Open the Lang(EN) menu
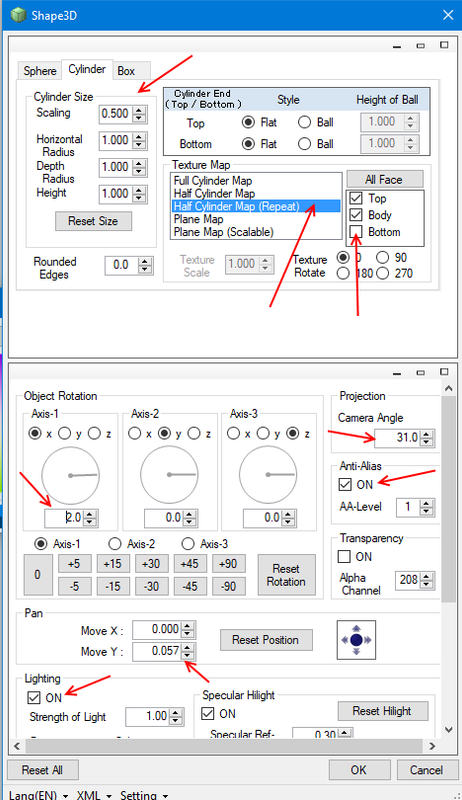This screenshot has height=800, width=462. click(x=39, y=794)
